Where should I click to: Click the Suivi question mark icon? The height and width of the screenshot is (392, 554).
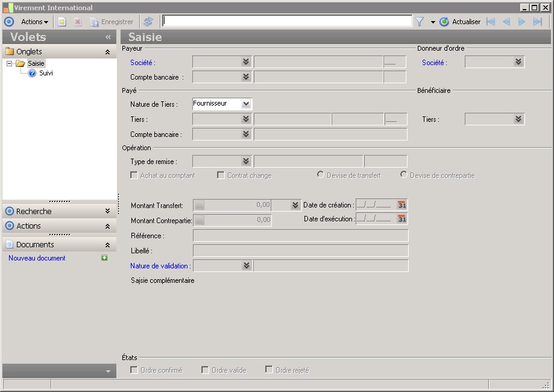click(x=32, y=73)
